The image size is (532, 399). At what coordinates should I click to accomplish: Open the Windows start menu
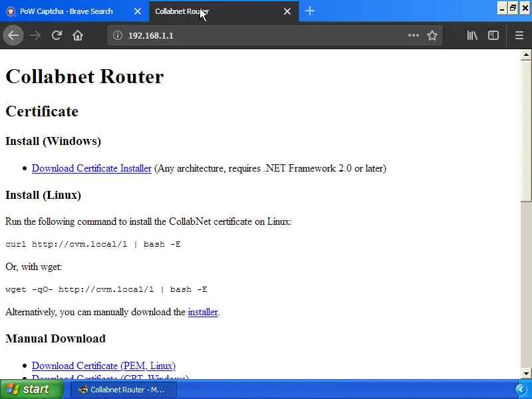31,389
